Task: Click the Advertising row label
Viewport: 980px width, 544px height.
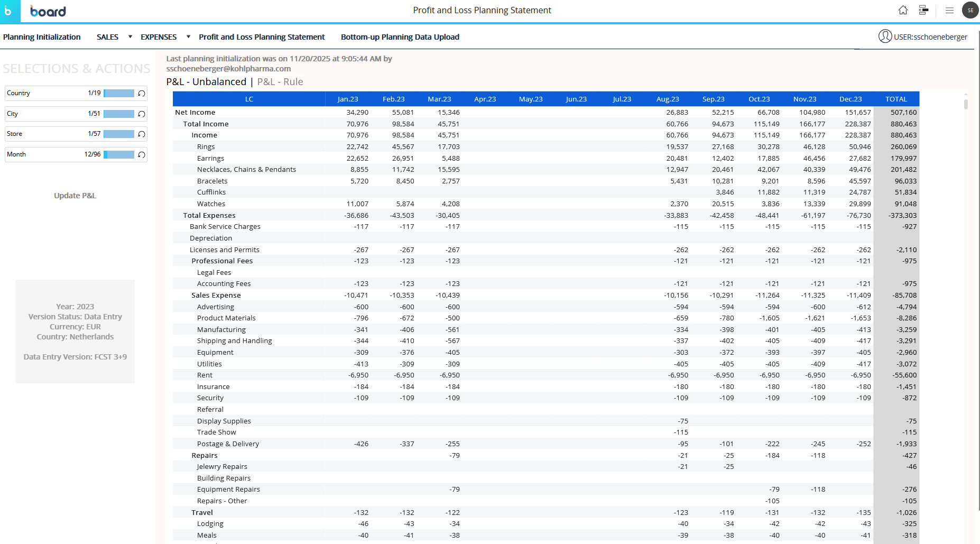Action: (x=216, y=307)
